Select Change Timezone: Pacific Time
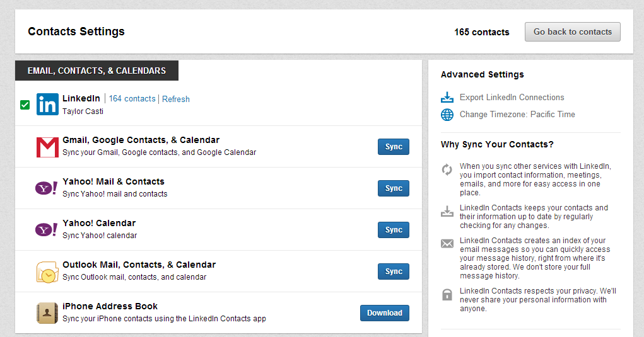The height and width of the screenshot is (337, 644). 517,115
